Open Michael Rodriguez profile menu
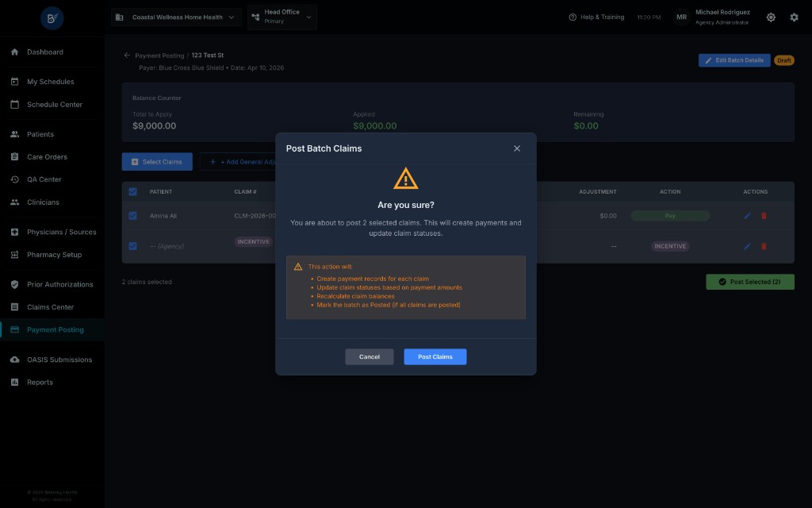812x508 pixels. pos(722,17)
